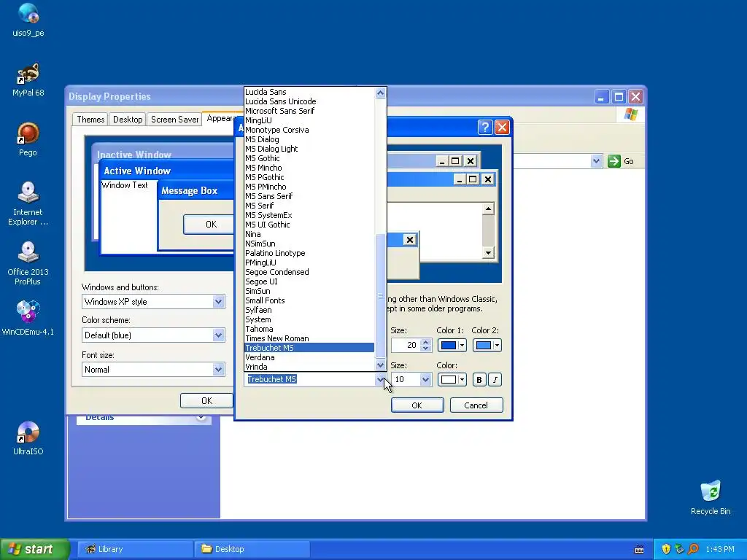Click the item Size 20 field
This screenshot has width=747, height=560.
(x=406, y=345)
